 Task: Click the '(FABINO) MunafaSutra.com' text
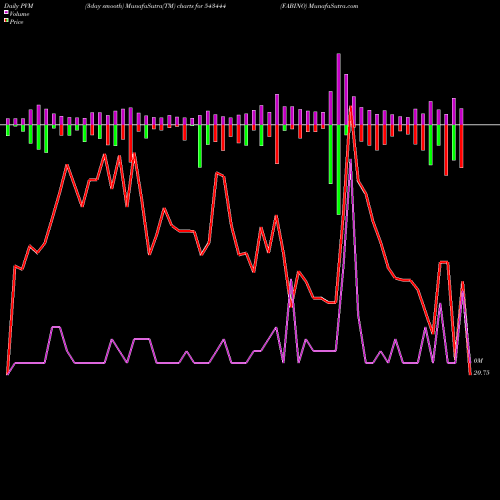click(319, 6)
